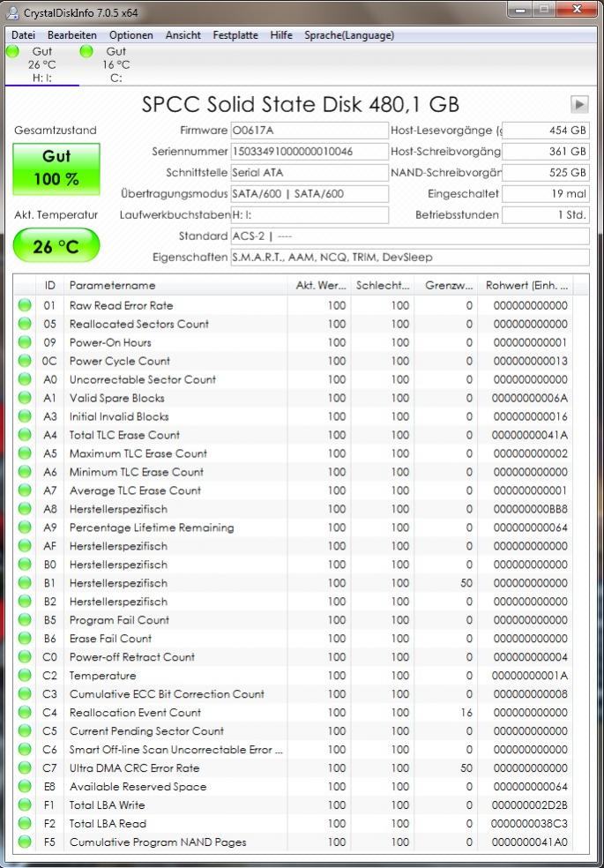This screenshot has height=868, width=604.
Task: Click status icon for Program Fail Count
Action: [x=25, y=620]
